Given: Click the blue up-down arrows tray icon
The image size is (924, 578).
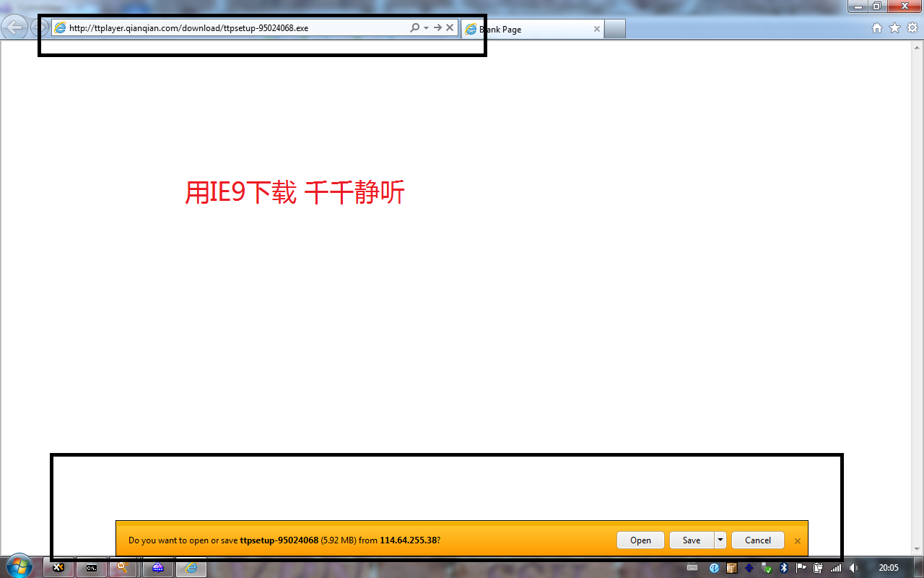Looking at the screenshot, I should [749, 568].
